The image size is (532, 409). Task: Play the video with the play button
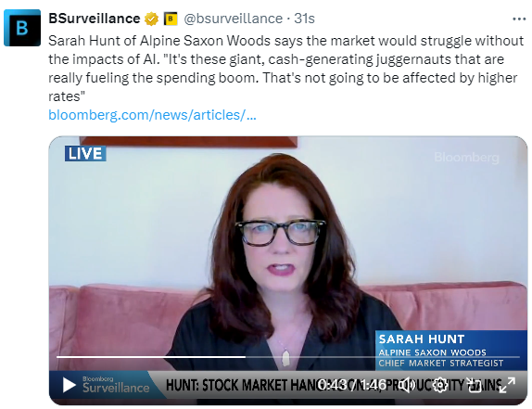coord(70,385)
